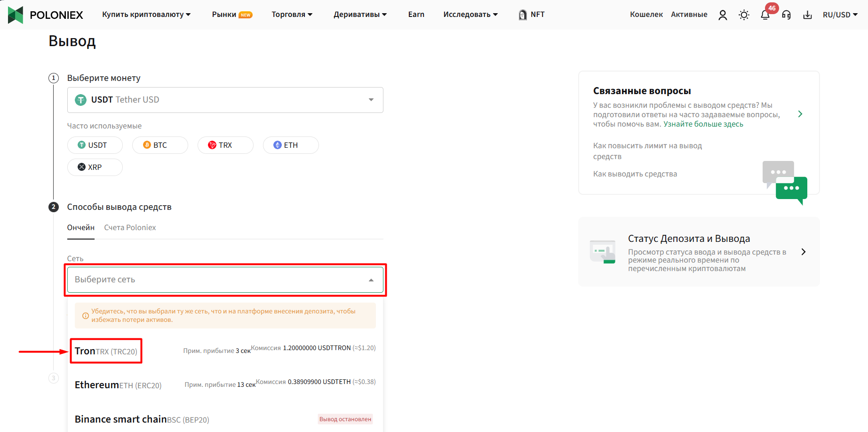Screen dimensions: 868x432
Task: Select the USDT quick coin chip
Action: [95, 145]
